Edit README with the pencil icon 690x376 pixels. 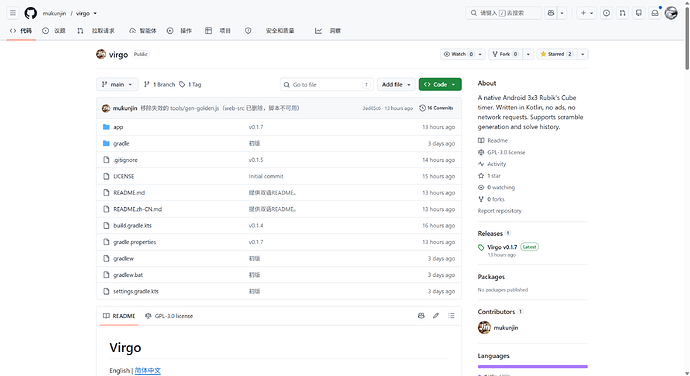pyautogui.click(x=436, y=316)
